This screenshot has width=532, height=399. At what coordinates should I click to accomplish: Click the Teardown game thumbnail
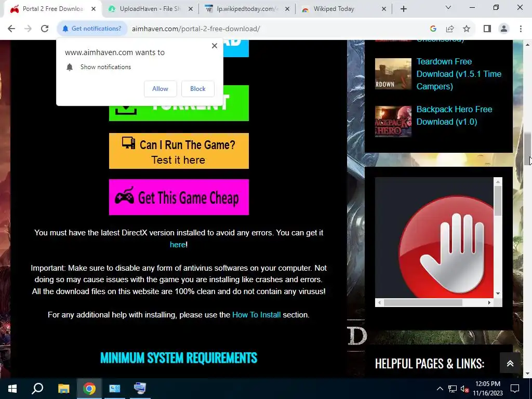393,74
